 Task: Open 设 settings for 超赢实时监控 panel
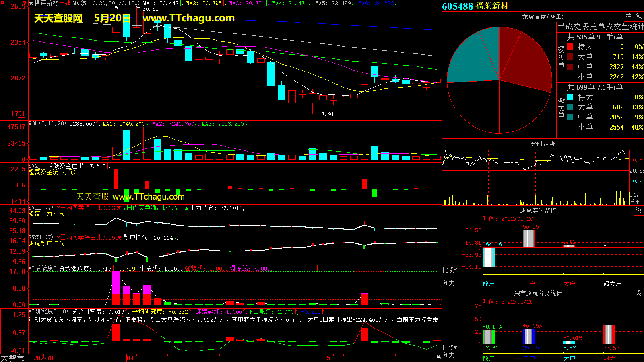[x=638, y=210]
